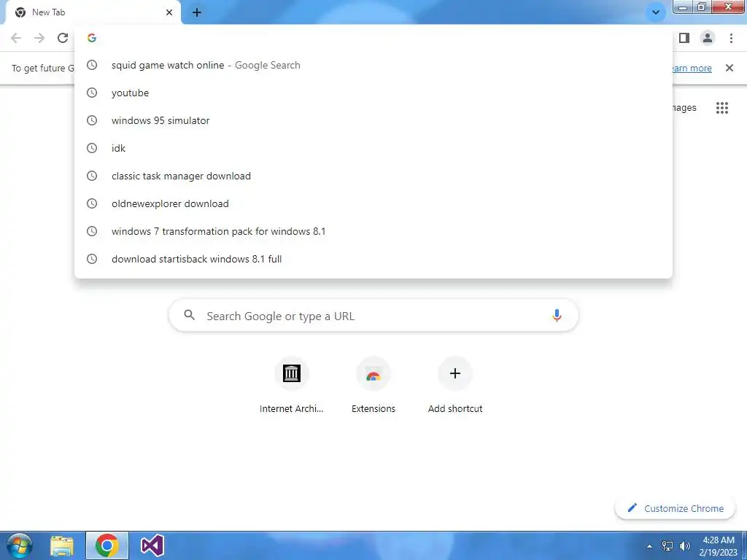This screenshot has width=747, height=560.
Task: Reload the page with the refresh icon
Action: coord(63,38)
